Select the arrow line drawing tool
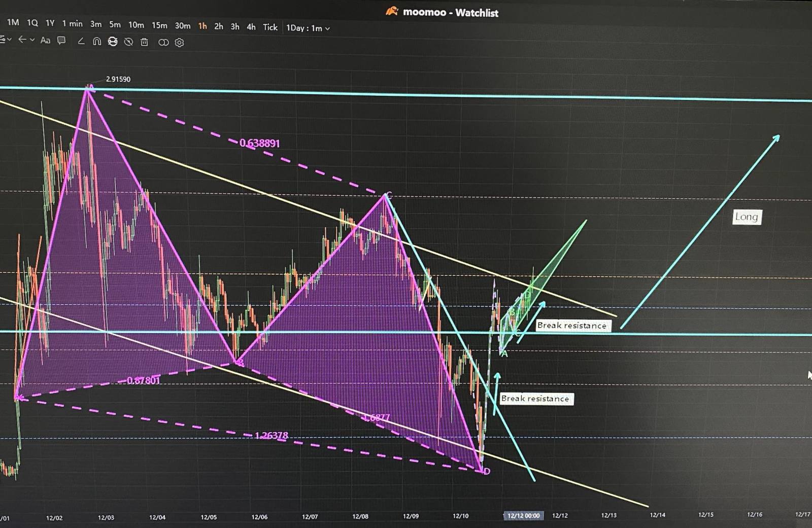The image size is (812, 528). 22,40
